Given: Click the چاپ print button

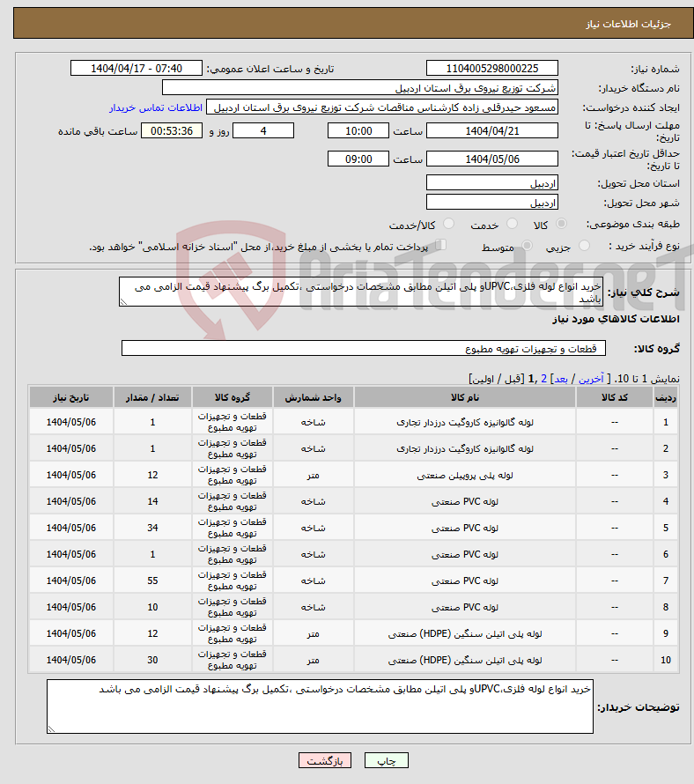Looking at the screenshot, I should [x=387, y=760].
